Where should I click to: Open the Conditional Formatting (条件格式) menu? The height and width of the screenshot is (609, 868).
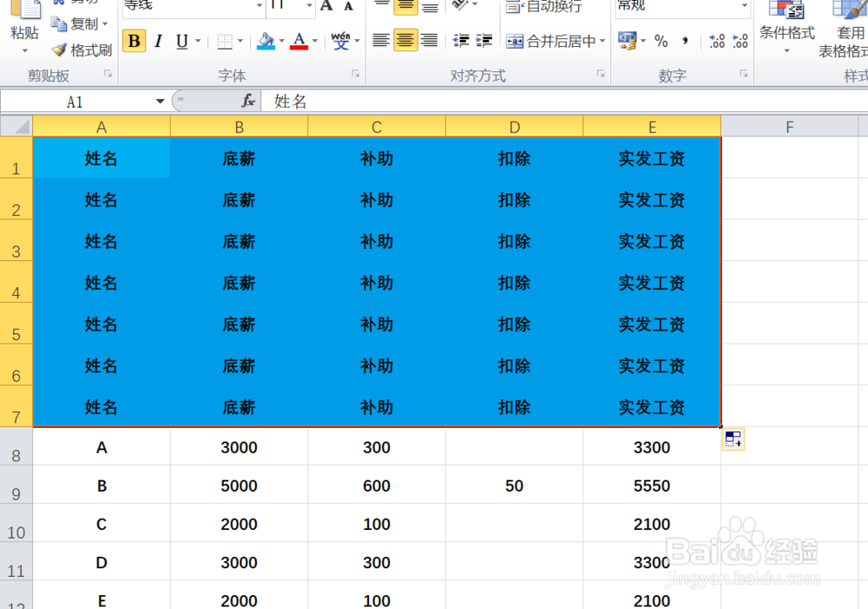[787, 35]
